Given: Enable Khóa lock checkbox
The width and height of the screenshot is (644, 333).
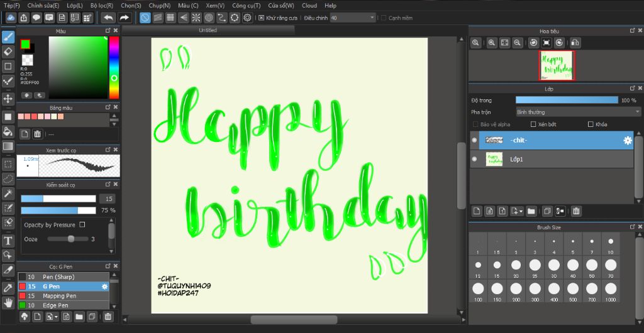Looking at the screenshot, I should point(591,124).
